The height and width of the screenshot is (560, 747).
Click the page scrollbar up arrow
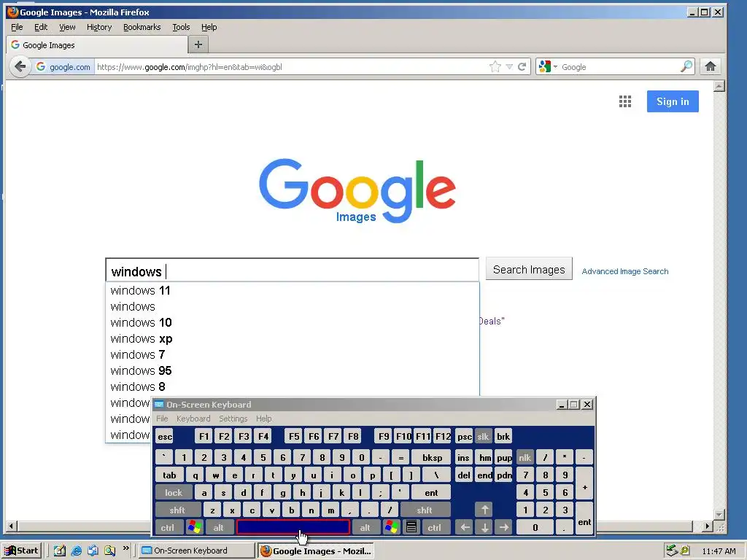coord(719,86)
